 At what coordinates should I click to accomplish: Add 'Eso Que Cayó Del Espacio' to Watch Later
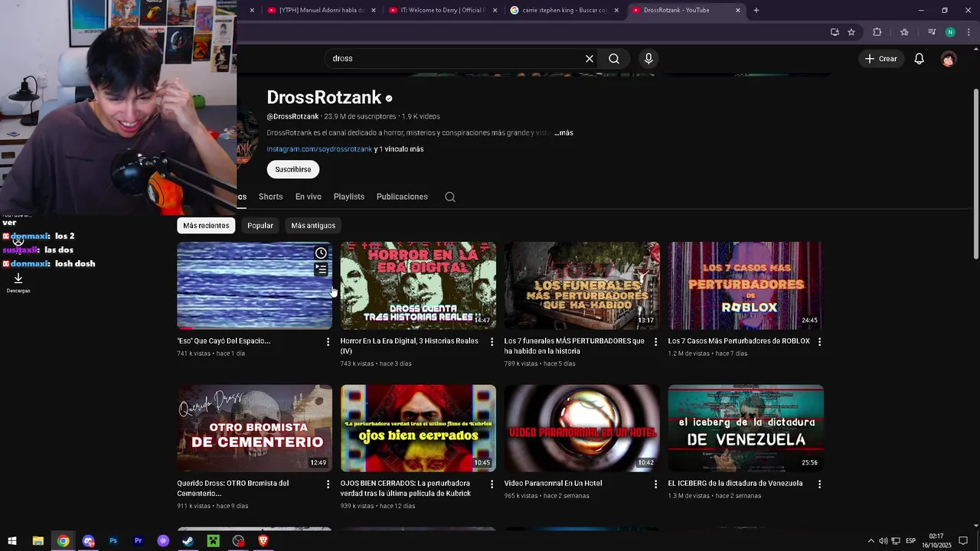tap(321, 253)
